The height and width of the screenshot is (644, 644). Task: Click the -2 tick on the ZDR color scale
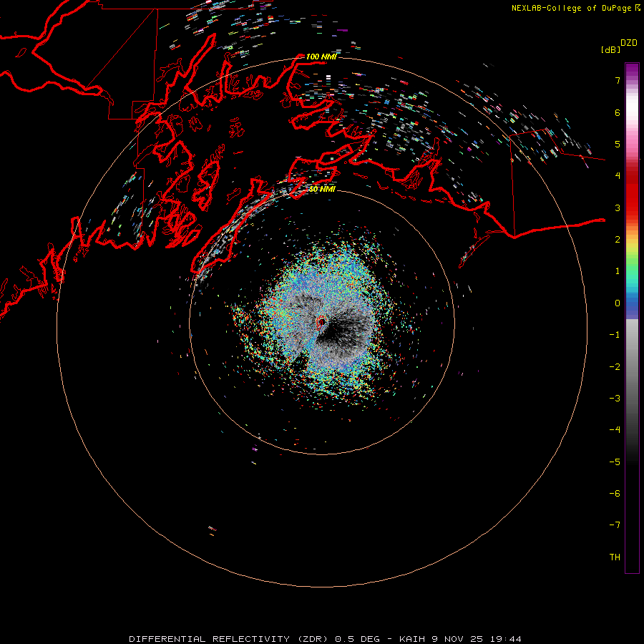(x=615, y=367)
